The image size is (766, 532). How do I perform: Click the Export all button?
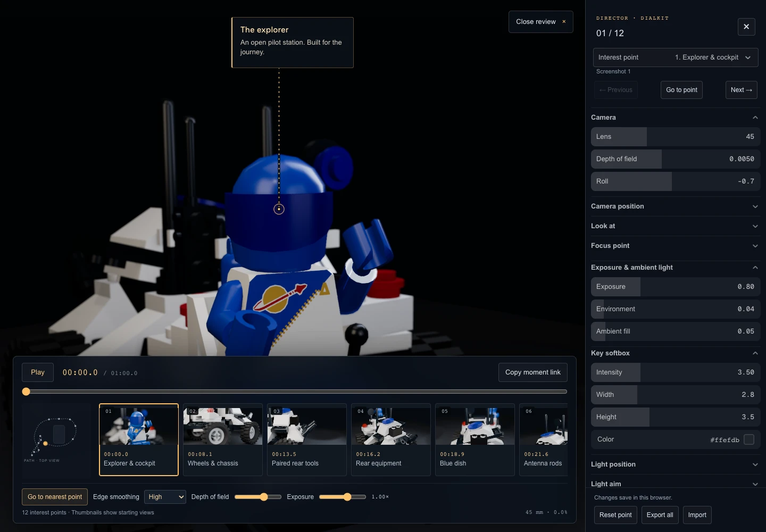point(660,515)
